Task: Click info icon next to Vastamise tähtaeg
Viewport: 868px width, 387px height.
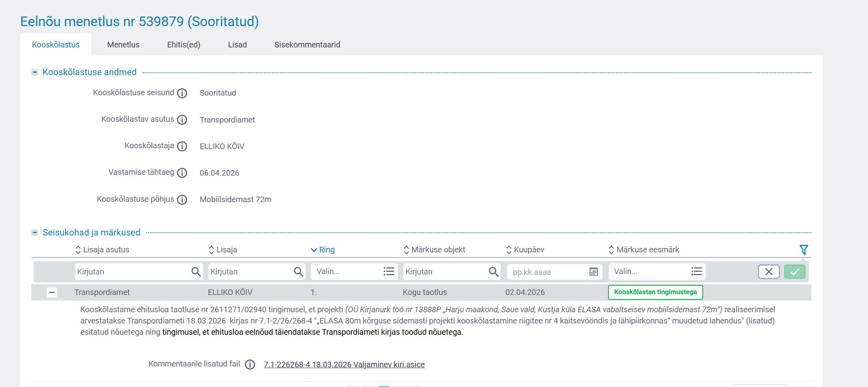Action: [x=182, y=173]
